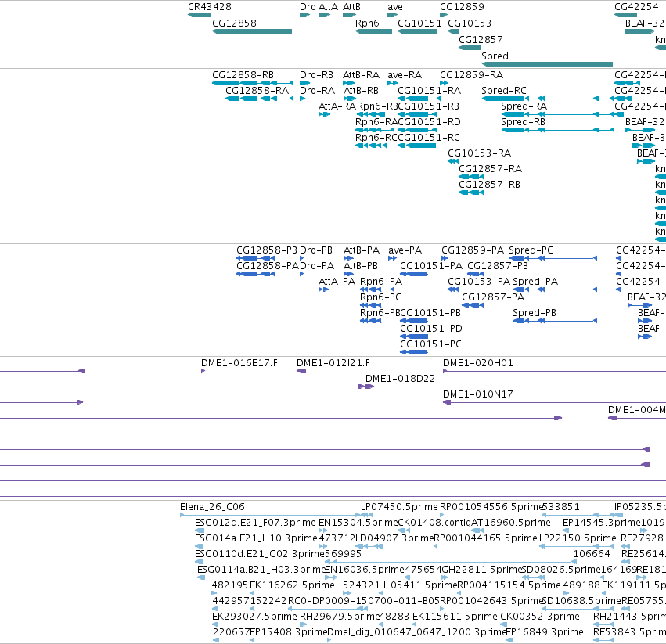Screen dimensions: 666x644
Task: Select protein CG10151-PC
Action: pyautogui.click(x=414, y=352)
